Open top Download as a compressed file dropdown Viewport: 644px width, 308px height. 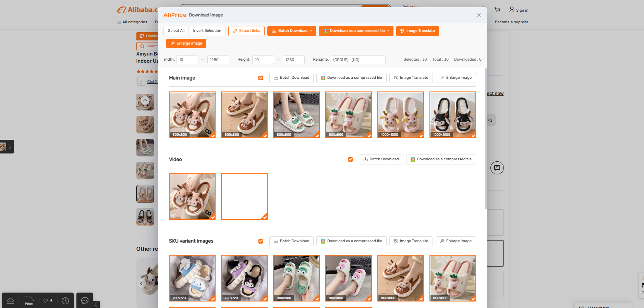tap(356, 31)
